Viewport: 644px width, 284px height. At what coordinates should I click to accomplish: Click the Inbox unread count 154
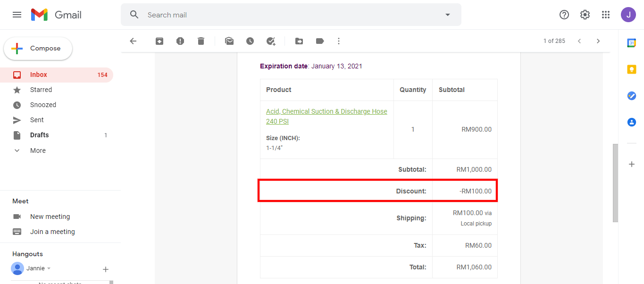(x=102, y=75)
